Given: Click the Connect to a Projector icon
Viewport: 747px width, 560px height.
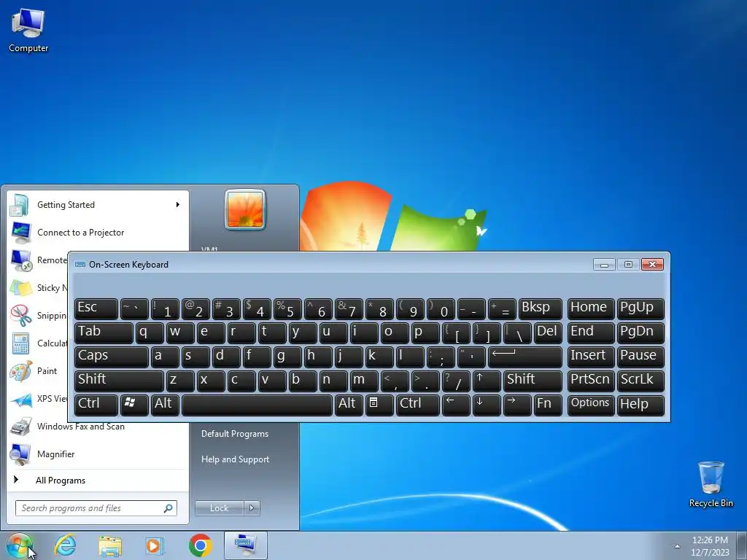Looking at the screenshot, I should 21,233.
